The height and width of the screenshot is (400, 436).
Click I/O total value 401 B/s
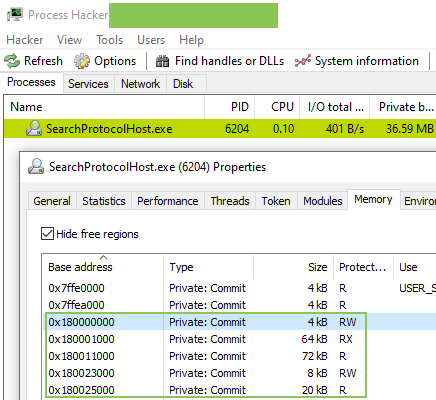345,129
